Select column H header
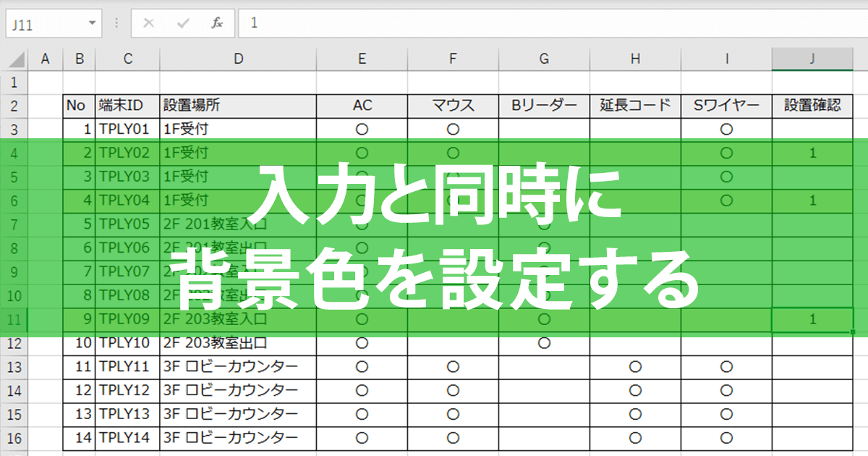Viewport: 868px width, 456px height. coord(635,59)
